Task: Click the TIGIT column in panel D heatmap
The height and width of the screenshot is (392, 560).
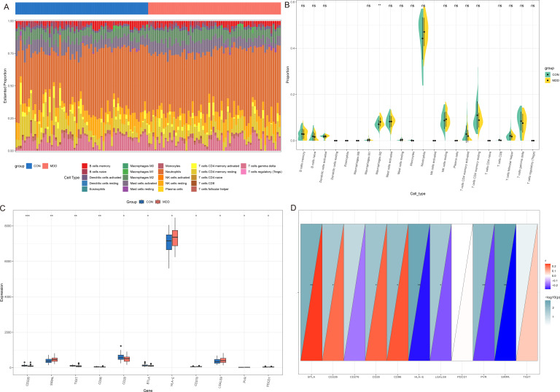Action: click(x=526, y=291)
